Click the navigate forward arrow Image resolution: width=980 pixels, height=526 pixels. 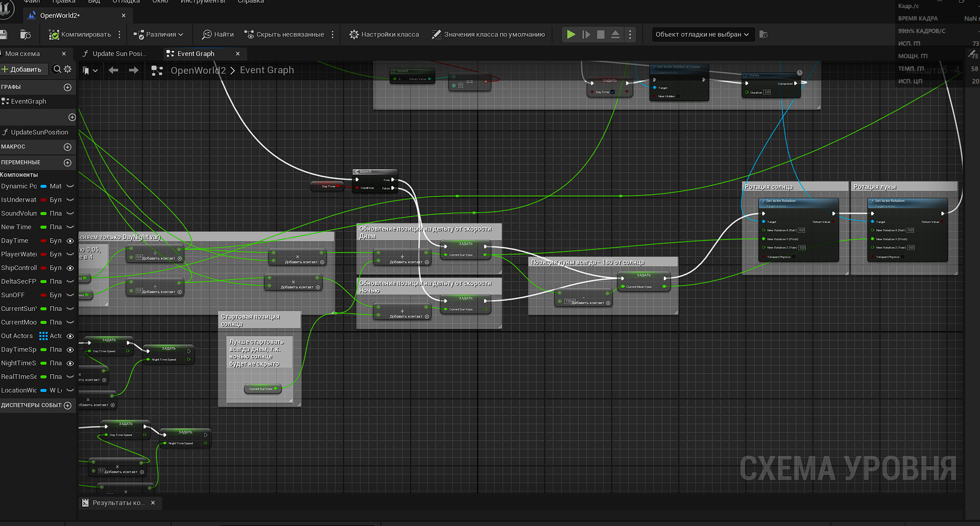coord(134,70)
